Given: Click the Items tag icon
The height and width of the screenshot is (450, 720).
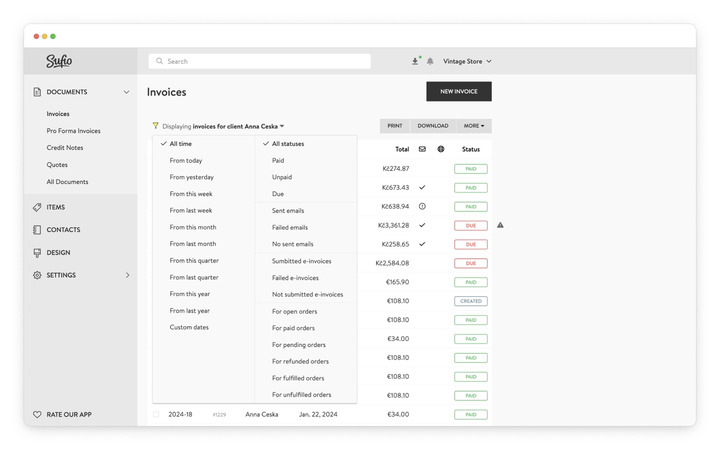Looking at the screenshot, I should pos(37,207).
